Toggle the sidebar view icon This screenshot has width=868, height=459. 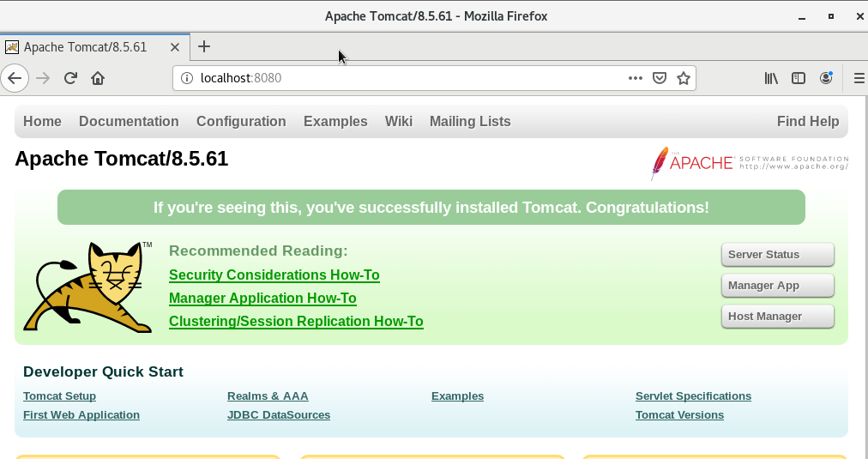point(799,78)
